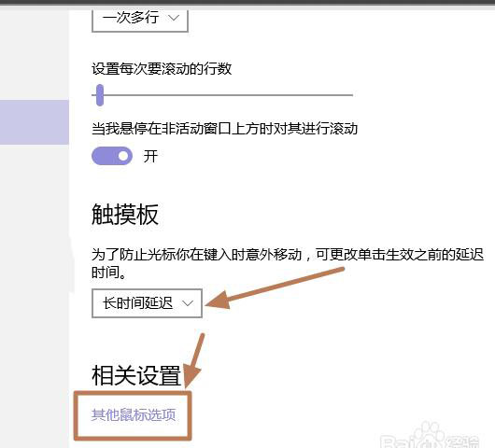This screenshot has width=495, height=448.
Task: Click the chevron arrow beside 长时间延迟
Action: click(188, 303)
